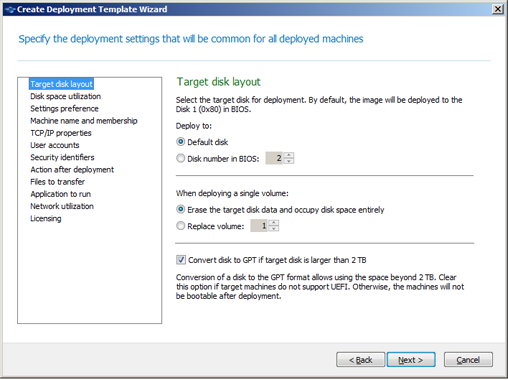The image size is (508, 380).
Task: Open the Licensing settings page
Action: [x=46, y=219]
